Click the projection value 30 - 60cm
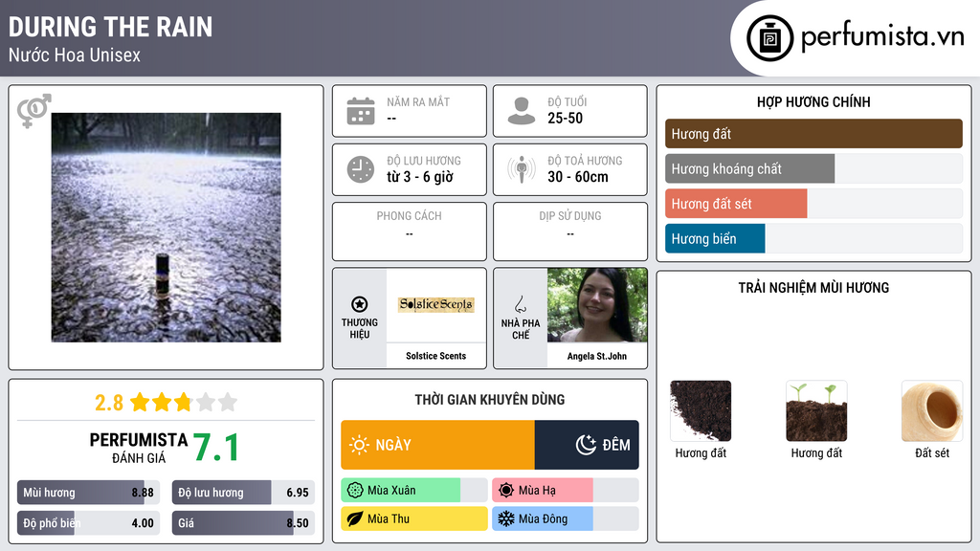The image size is (980, 551). tap(577, 177)
